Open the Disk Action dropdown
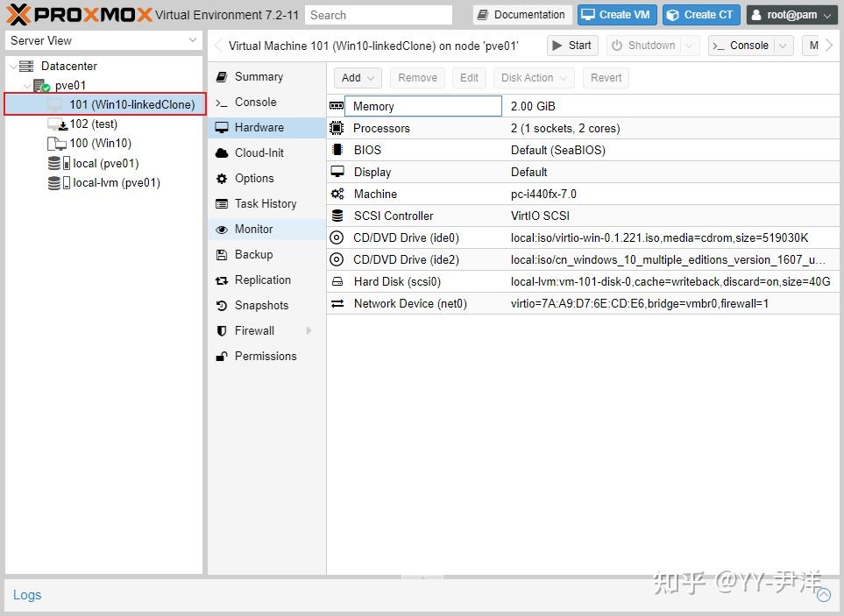This screenshot has height=616, width=844. tap(534, 78)
